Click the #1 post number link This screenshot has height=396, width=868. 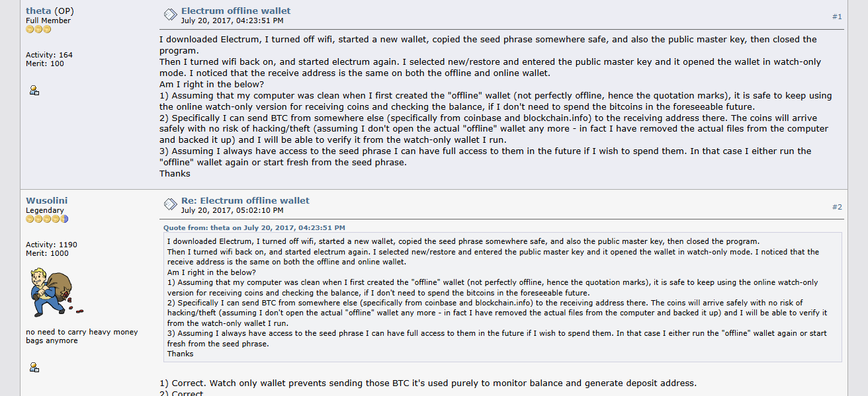837,17
